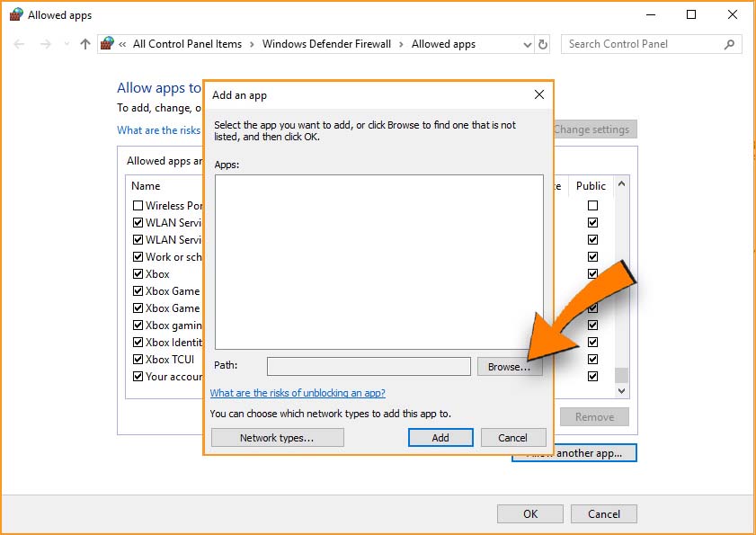Click the Allowed apps title bar icon

click(x=16, y=15)
